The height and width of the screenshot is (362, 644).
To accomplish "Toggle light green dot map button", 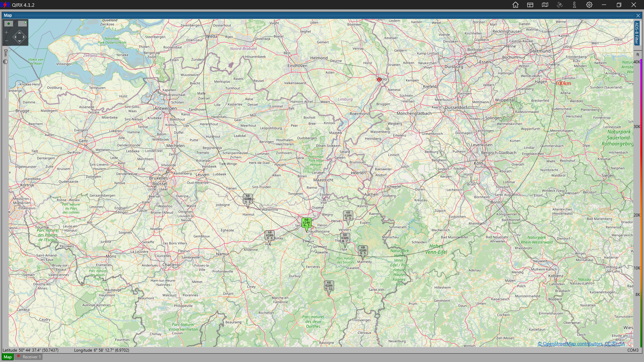I will (22, 23).
